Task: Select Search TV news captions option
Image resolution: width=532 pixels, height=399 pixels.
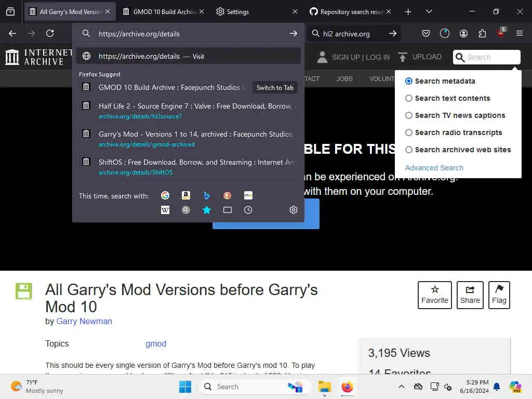Action: pos(409,115)
